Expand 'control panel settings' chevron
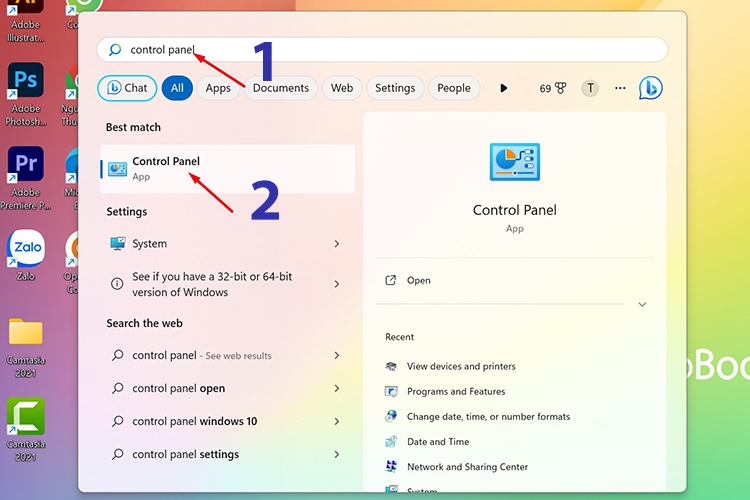750x500 pixels. coord(337,455)
